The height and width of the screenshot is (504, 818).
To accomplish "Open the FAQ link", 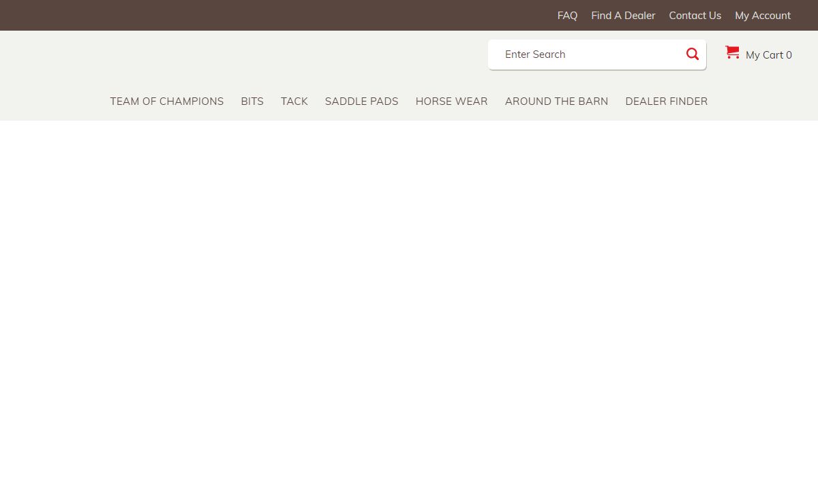I will [567, 15].
